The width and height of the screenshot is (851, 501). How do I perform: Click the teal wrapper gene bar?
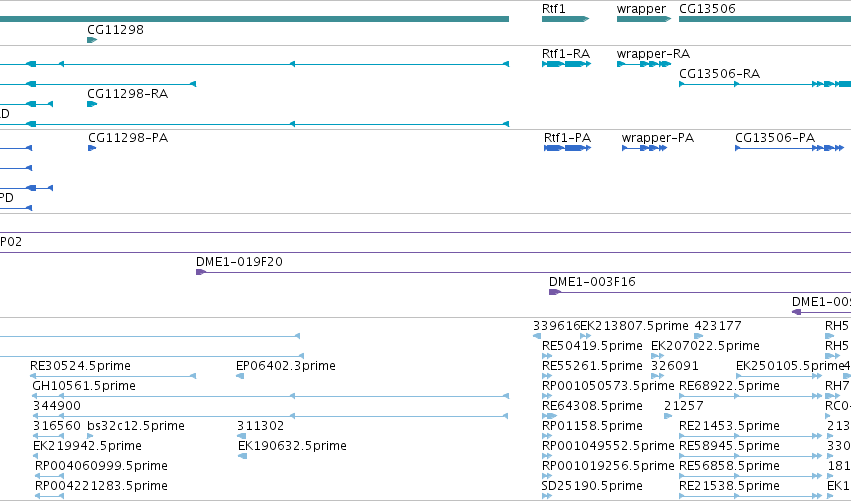644,19
